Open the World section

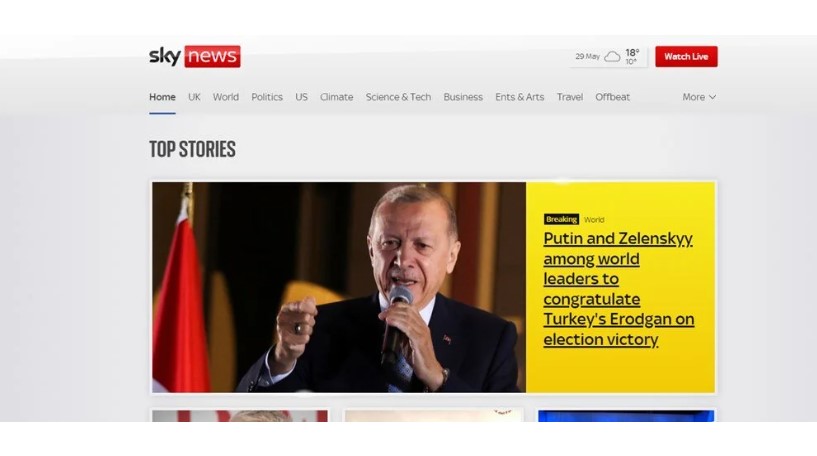pyautogui.click(x=226, y=97)
